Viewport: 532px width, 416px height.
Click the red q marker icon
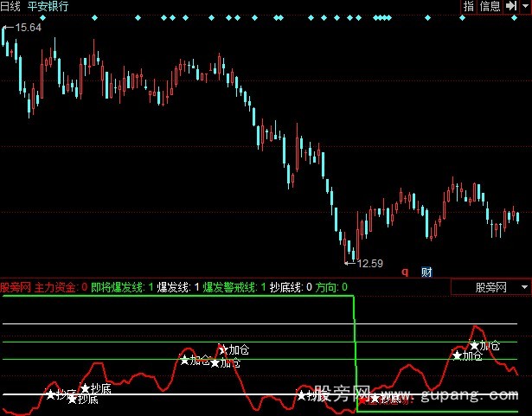point(404,271)
